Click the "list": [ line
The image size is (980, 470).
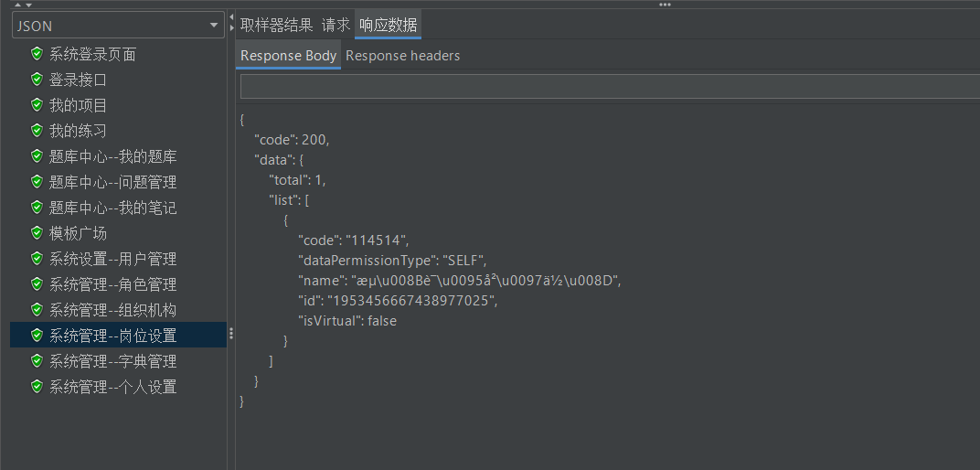(x=290, y=200)
